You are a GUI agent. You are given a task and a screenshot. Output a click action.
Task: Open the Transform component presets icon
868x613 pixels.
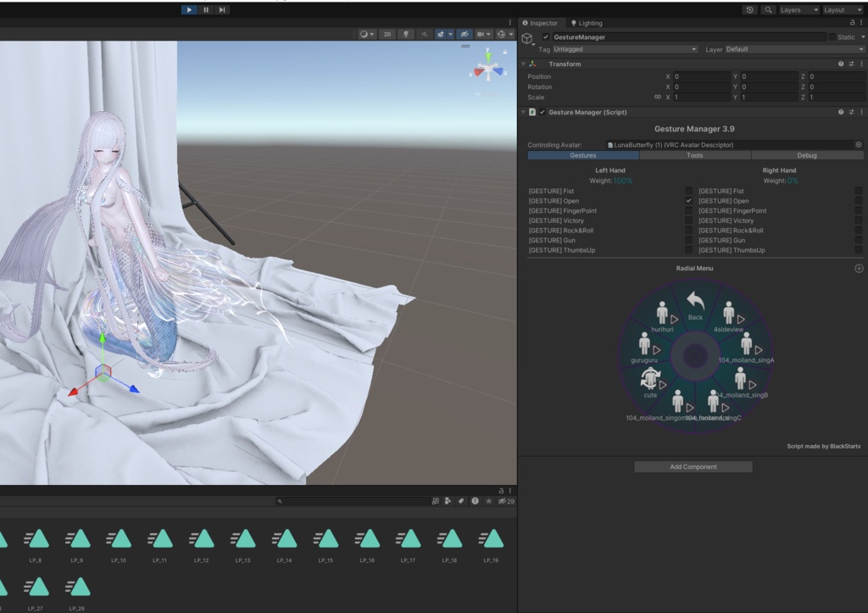pos(851,64)
